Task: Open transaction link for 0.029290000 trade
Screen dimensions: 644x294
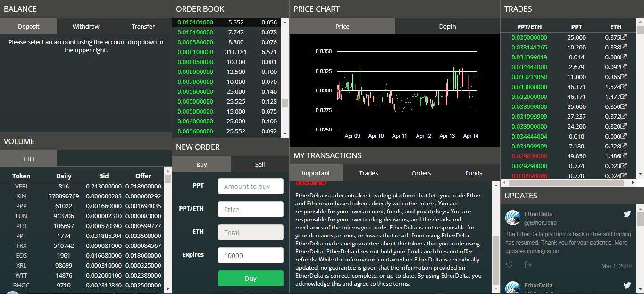Action: coord(624,166)
